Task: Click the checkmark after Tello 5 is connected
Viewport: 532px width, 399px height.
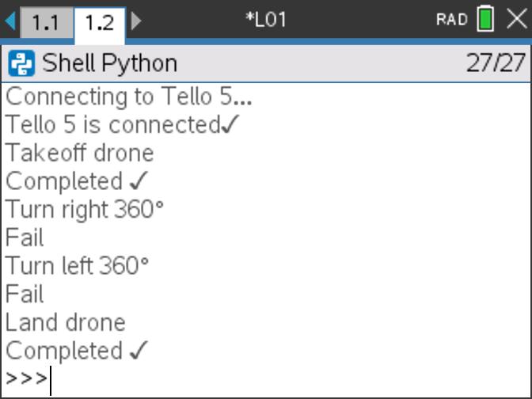Action: coord(230,124)
